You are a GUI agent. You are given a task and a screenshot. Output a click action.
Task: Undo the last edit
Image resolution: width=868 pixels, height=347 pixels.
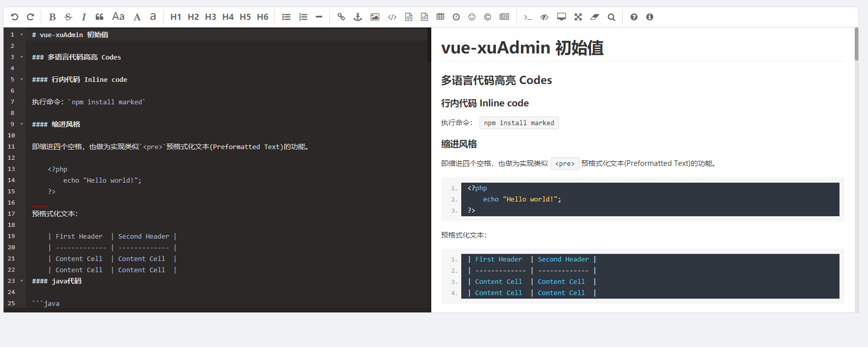[14, 17]
